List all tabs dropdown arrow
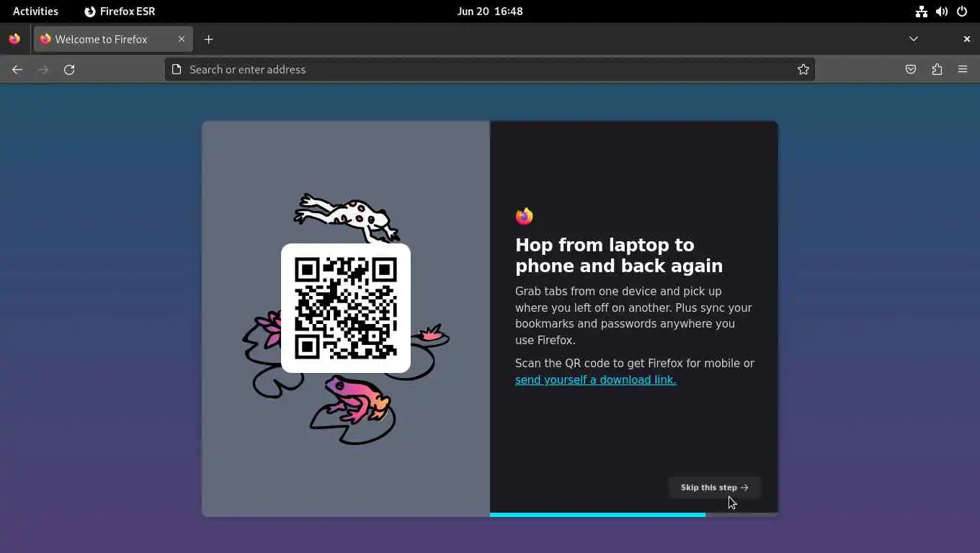This screenshot has width=980, height=553. (x=914, y=40)
